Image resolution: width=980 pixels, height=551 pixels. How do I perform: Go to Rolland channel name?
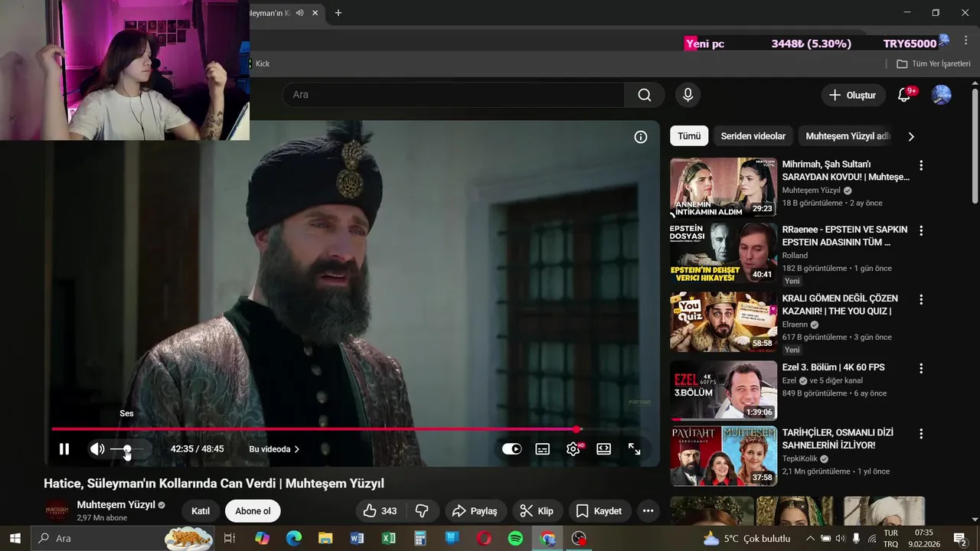click(795, 256)
